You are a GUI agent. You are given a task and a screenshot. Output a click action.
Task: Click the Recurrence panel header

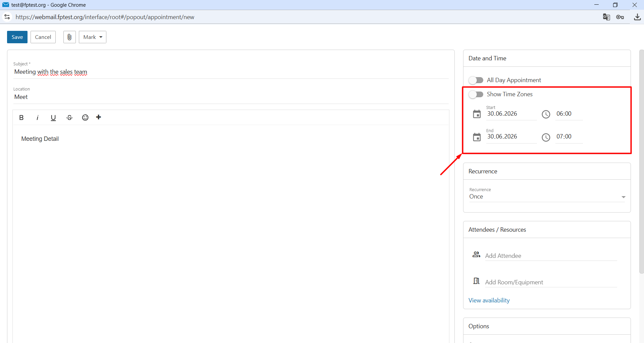[x=547, y=171]
